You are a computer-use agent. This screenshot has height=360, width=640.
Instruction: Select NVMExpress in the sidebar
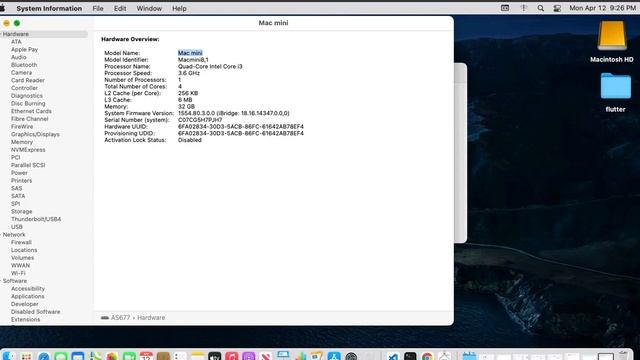pos(28,150)
